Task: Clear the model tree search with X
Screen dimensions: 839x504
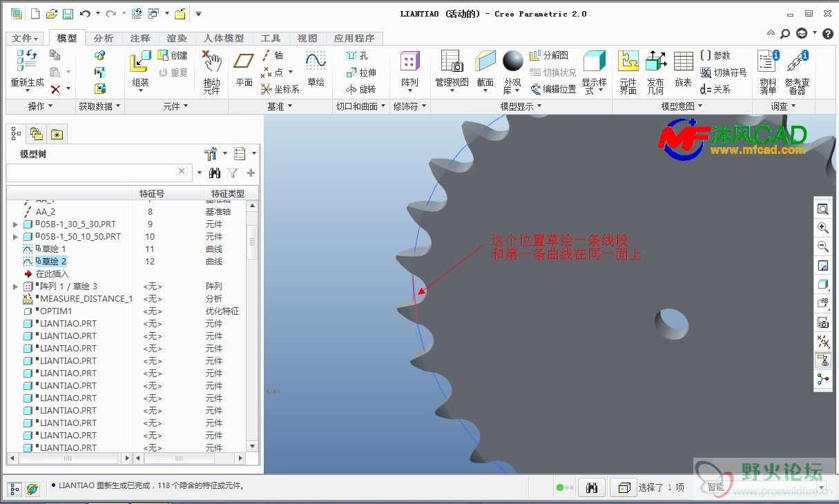Action: click(x=182, y=171)
